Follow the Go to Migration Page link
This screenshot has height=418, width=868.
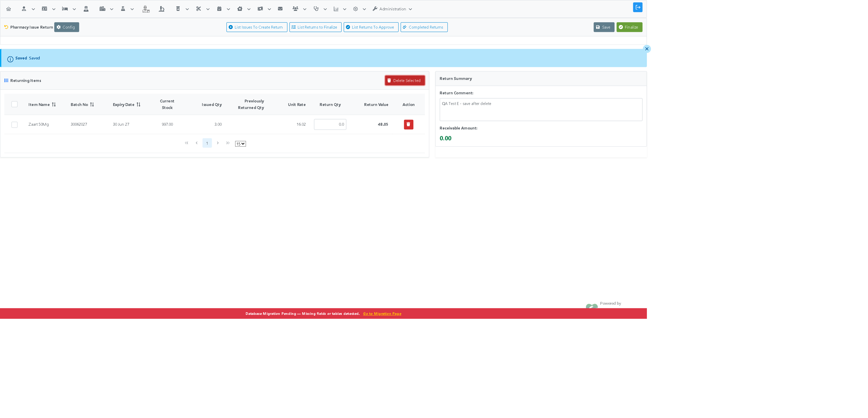click(382, 314)
